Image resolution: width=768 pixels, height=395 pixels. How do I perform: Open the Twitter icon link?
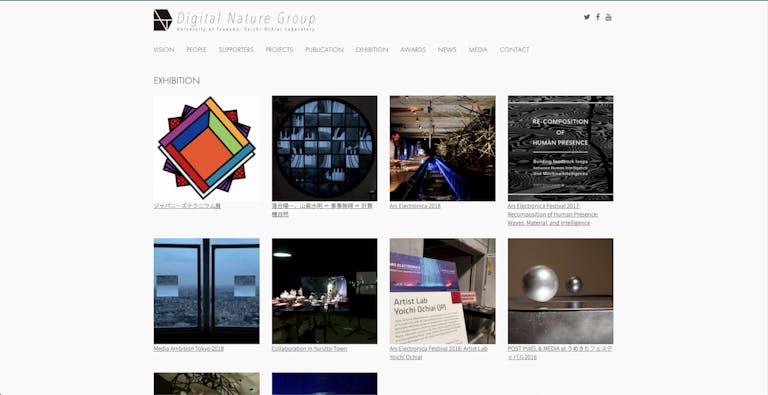pos(587,17)
